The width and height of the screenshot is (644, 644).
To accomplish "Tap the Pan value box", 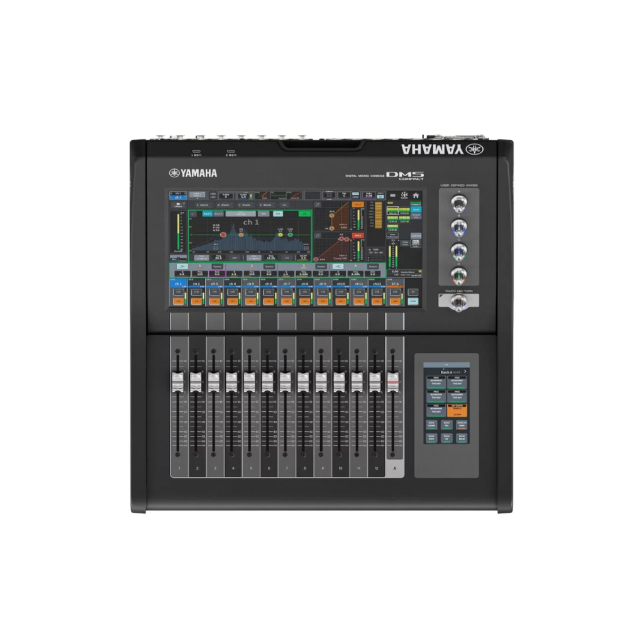I will pos(344,196).
